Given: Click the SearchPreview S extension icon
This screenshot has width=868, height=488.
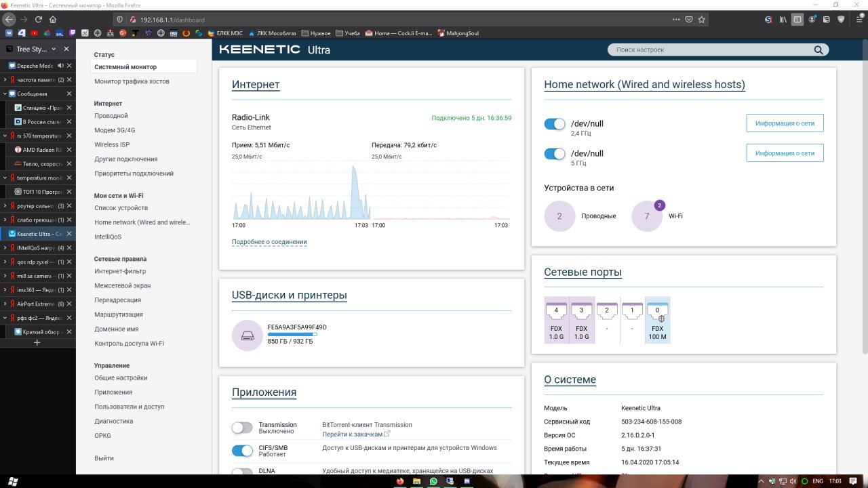Looking at the screenshot, I should click(768, 20).
